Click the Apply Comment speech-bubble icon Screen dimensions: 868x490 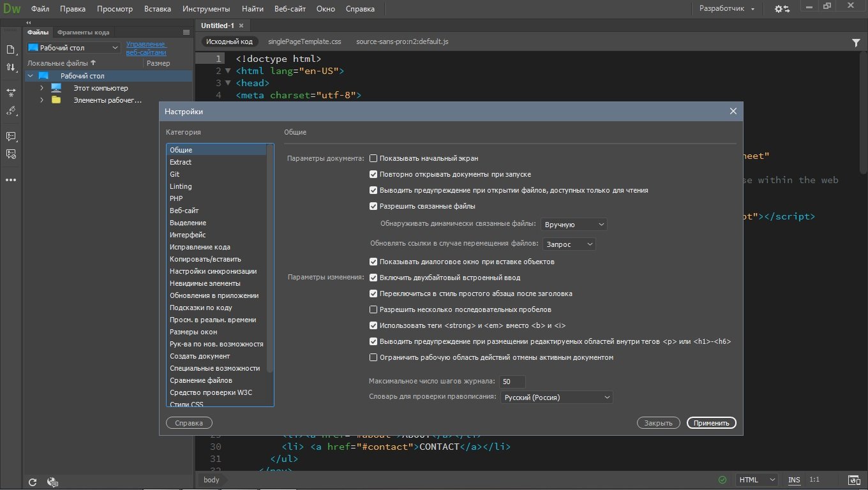[11, 137]
